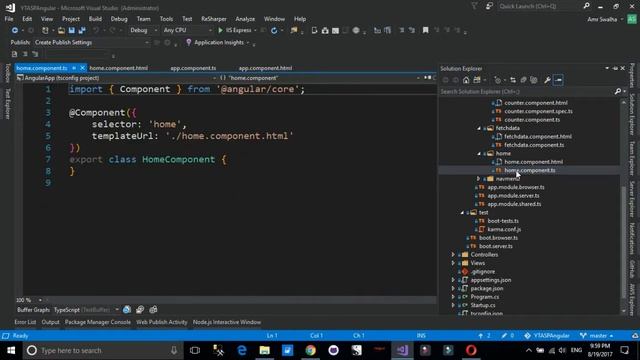This screenshot has height=360, width=640.
Task: Open the Tools menu
Action: [x=166, y=19]
